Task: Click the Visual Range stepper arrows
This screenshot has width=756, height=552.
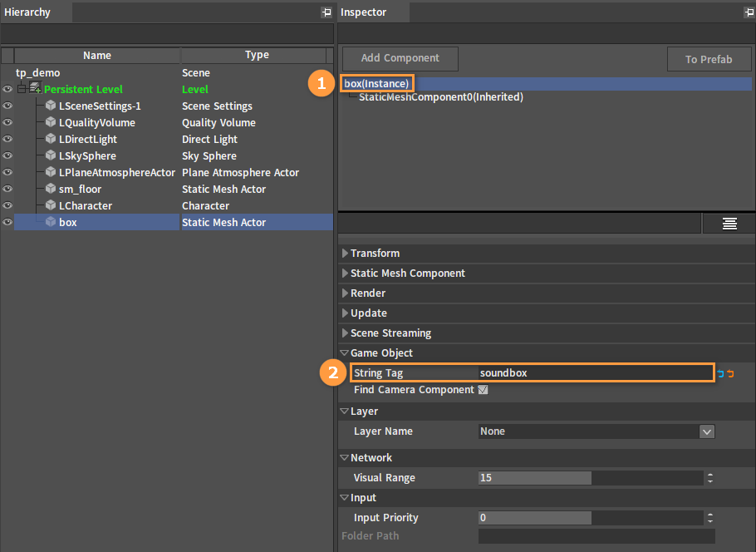Action: [709, 478]
